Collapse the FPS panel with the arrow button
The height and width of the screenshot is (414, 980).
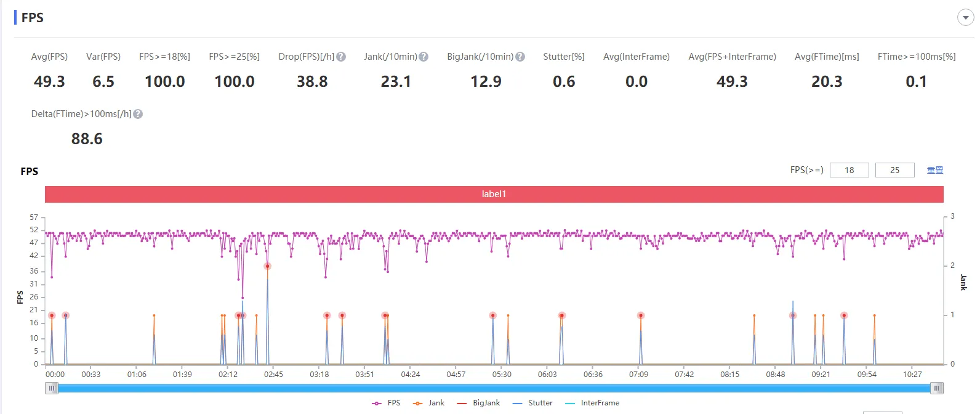965,18
